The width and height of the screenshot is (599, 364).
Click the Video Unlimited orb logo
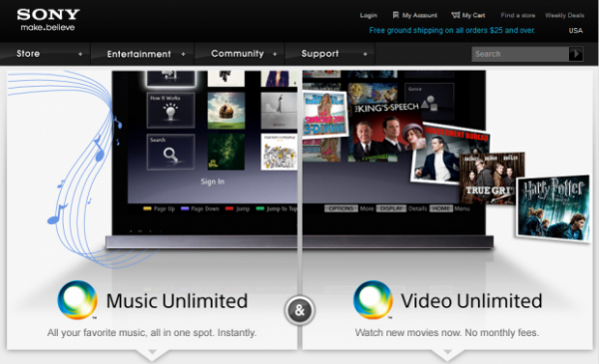click(372, 300)
